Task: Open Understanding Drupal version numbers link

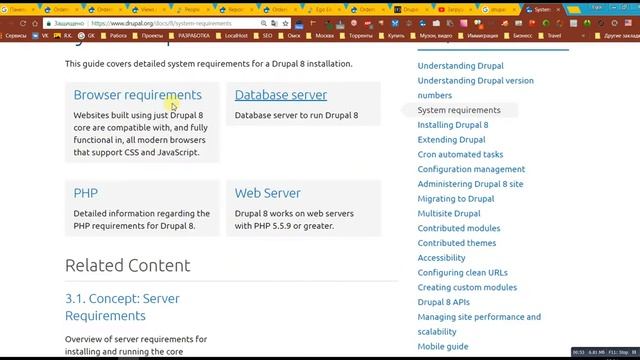Action: 476,88
